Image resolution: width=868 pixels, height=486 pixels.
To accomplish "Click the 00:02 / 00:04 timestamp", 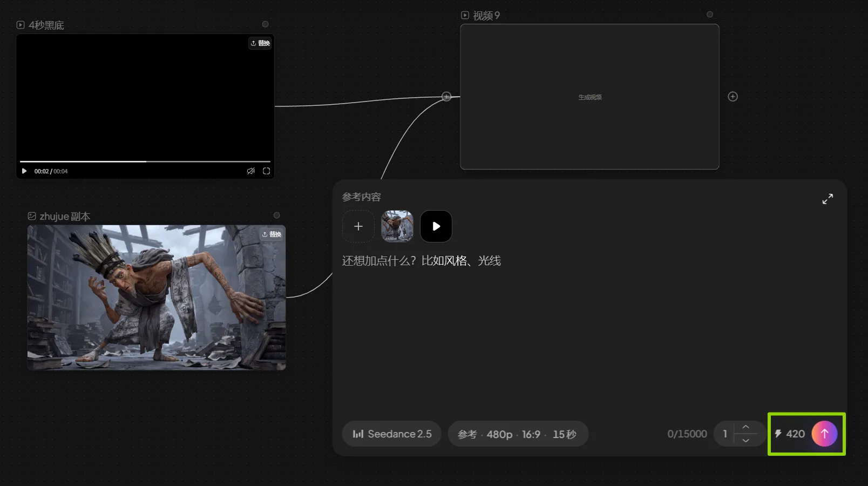I will pyautogui.click(x=51, y=171).
